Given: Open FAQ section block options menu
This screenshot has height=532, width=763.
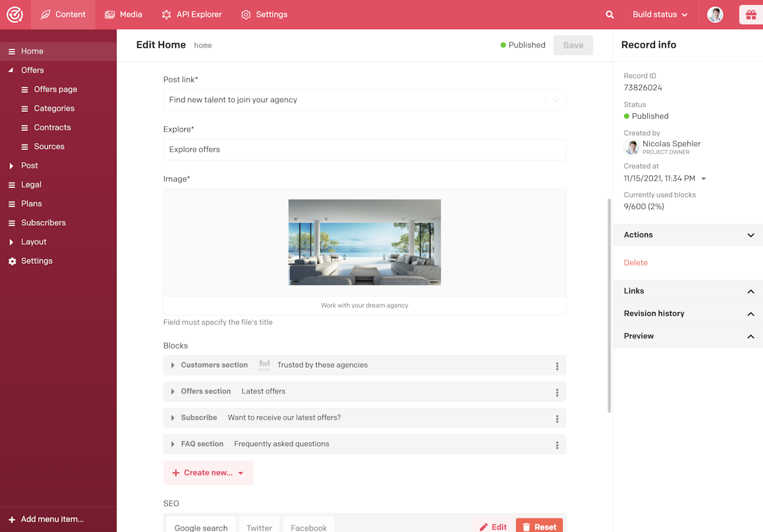Looking at the screenshot, I should (557, 445).
